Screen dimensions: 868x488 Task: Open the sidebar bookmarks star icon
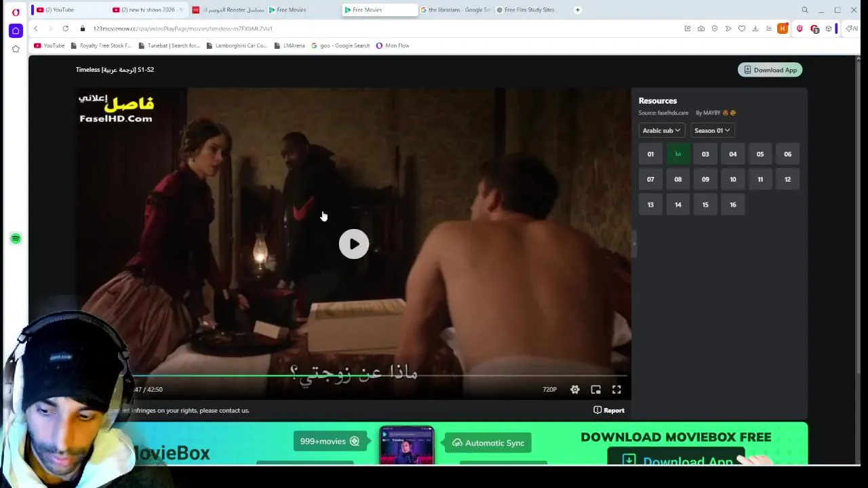click(x=16, y=49)
